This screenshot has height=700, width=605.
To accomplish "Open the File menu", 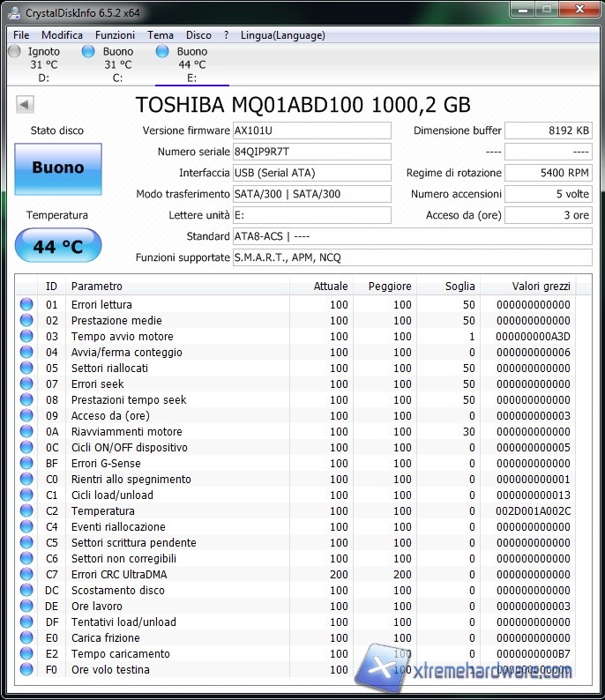I will (x=21, y=35).
